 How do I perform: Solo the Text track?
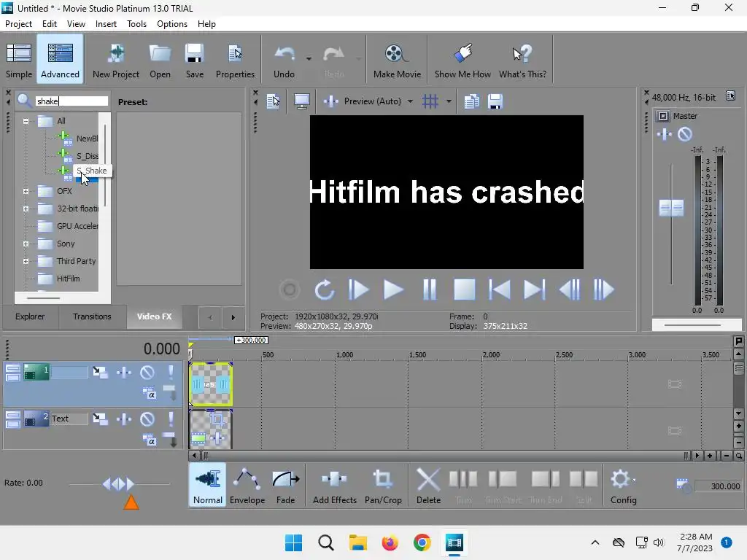pyautogui.click(x=170, y=419)
